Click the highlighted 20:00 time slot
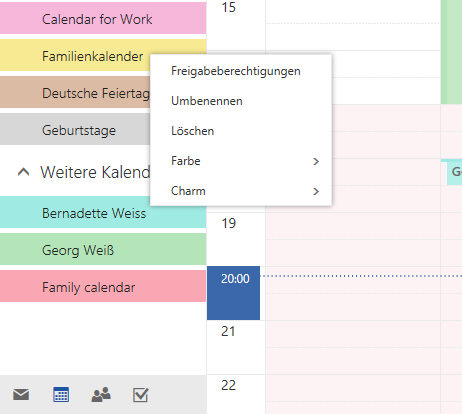 pyautogui.click(x=233, y=293)
